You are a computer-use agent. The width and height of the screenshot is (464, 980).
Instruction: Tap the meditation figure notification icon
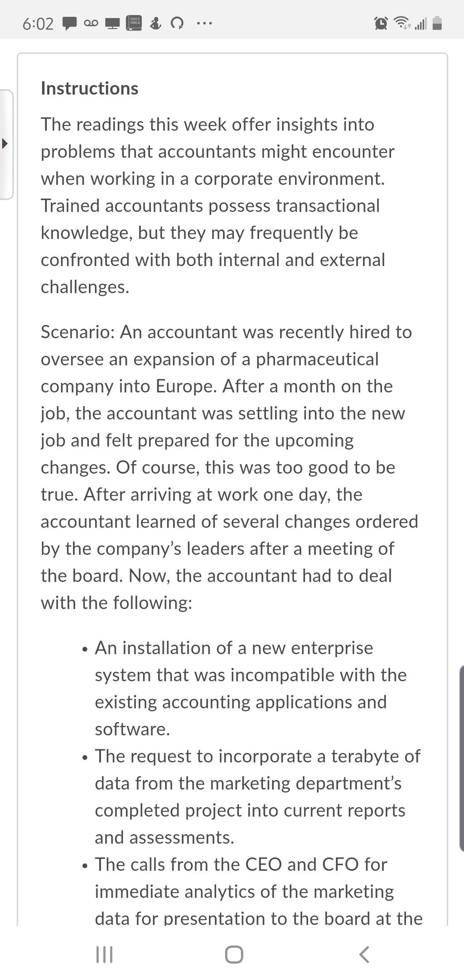coord(156,23)
